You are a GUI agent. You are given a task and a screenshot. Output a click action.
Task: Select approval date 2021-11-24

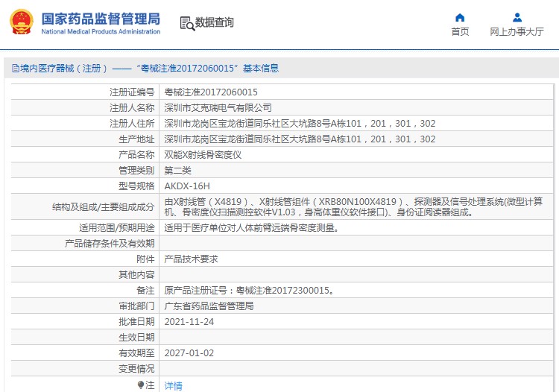(x=189, y=322)
